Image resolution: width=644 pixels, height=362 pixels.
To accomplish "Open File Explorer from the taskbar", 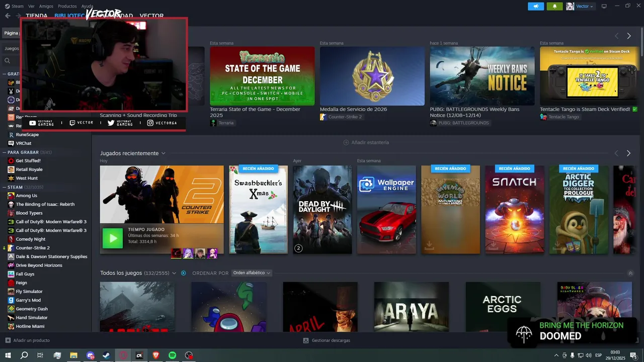I will click(73, 355).
